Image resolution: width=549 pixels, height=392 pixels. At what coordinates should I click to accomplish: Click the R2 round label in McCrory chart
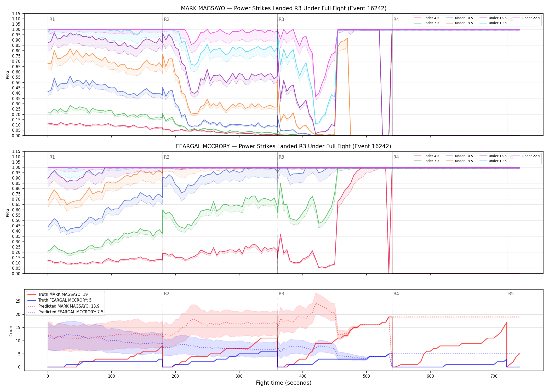click(x=167, y=157)
